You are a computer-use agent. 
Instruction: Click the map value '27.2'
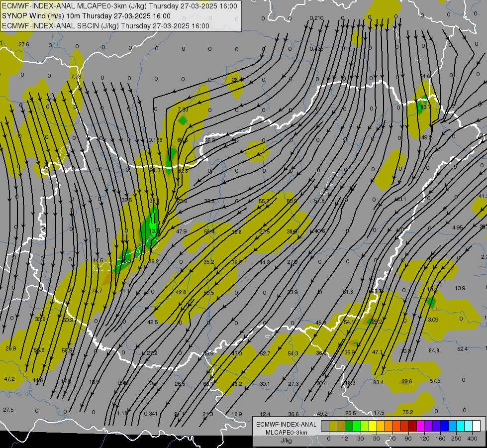pos(152,353)
